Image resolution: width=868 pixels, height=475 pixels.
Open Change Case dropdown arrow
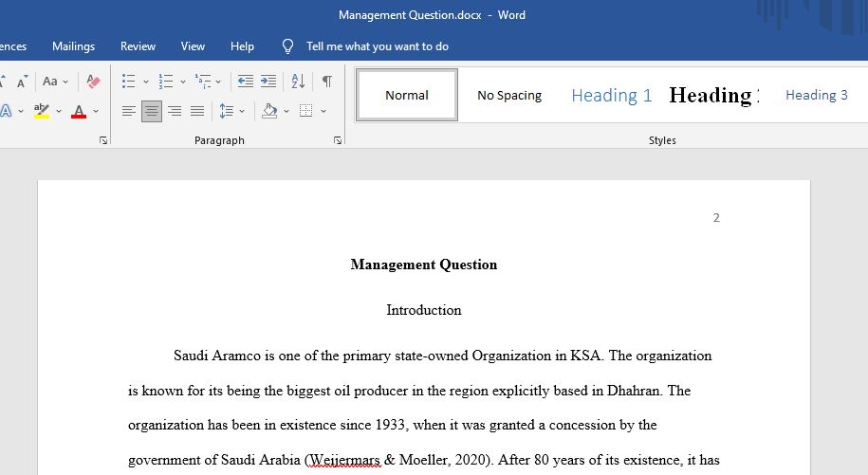65,82
